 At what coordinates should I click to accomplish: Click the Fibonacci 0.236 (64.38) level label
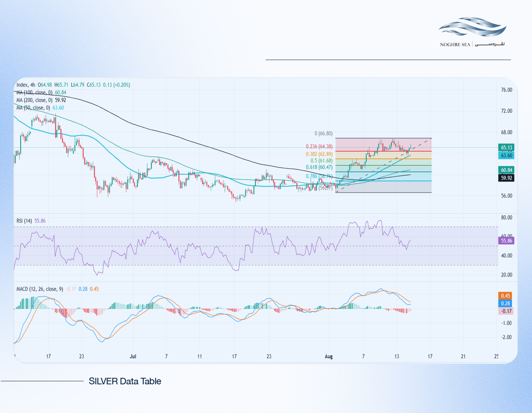(319, 146)
